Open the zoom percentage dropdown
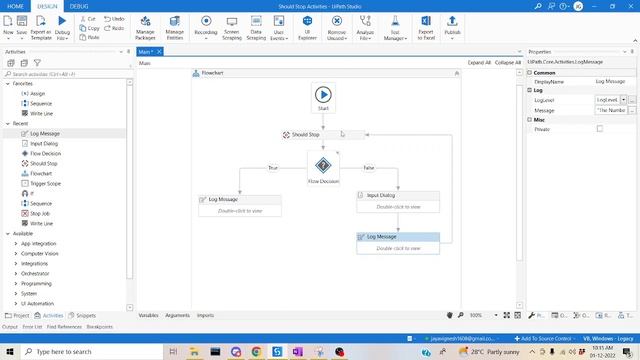The height and width of the screenshot is (360, 640). [x=496, y=315]
